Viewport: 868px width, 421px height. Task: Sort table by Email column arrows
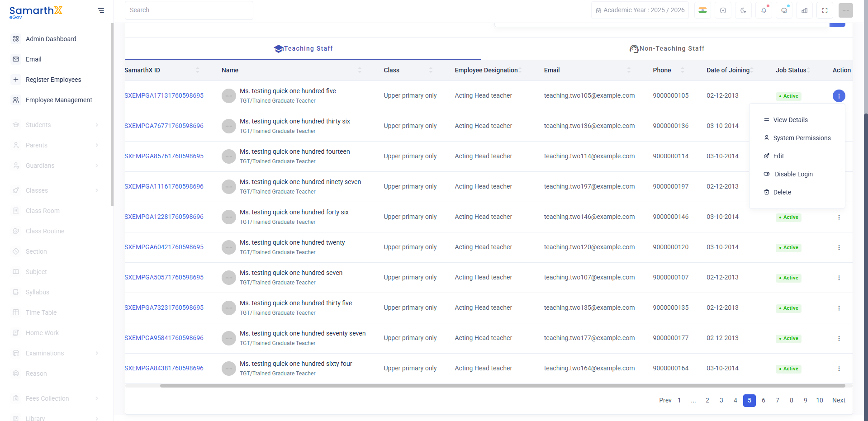[629, 70]
